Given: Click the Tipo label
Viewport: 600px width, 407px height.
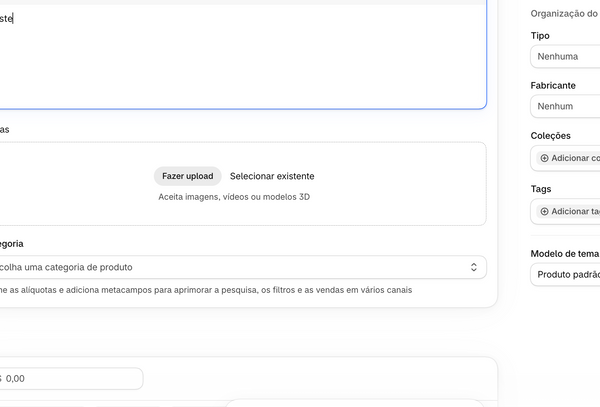Looking at the screenshot, I should tap(540, 36).
